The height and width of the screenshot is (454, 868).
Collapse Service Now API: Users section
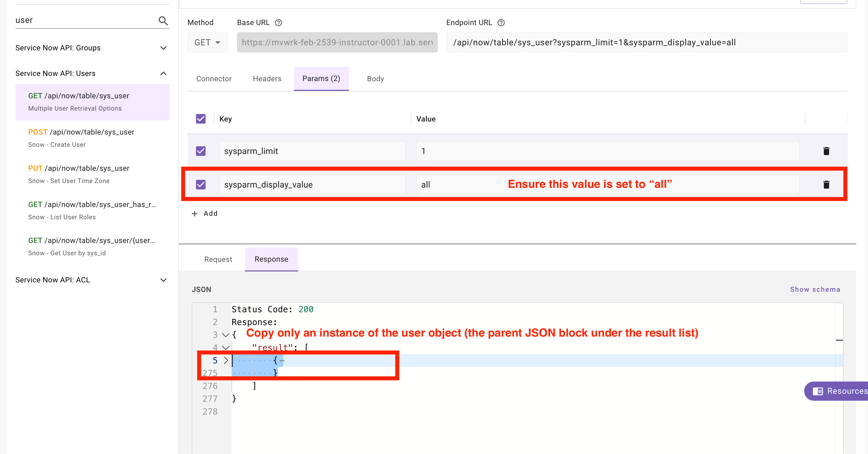(x=163, y=74)
